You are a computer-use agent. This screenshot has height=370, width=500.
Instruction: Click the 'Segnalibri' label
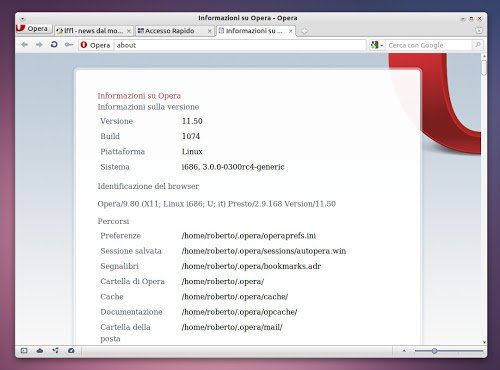[x=119, y=266]
